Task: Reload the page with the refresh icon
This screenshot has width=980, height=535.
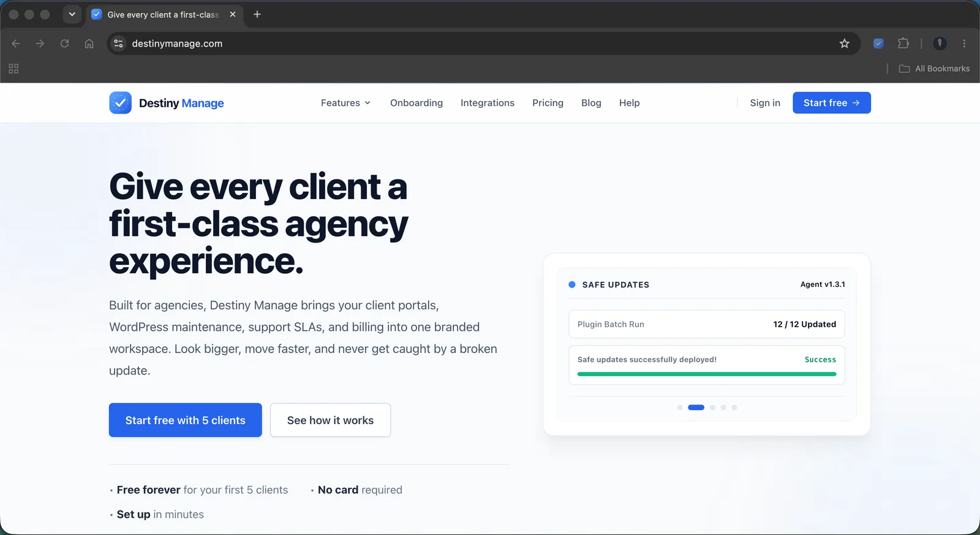Action: [64, 44]
